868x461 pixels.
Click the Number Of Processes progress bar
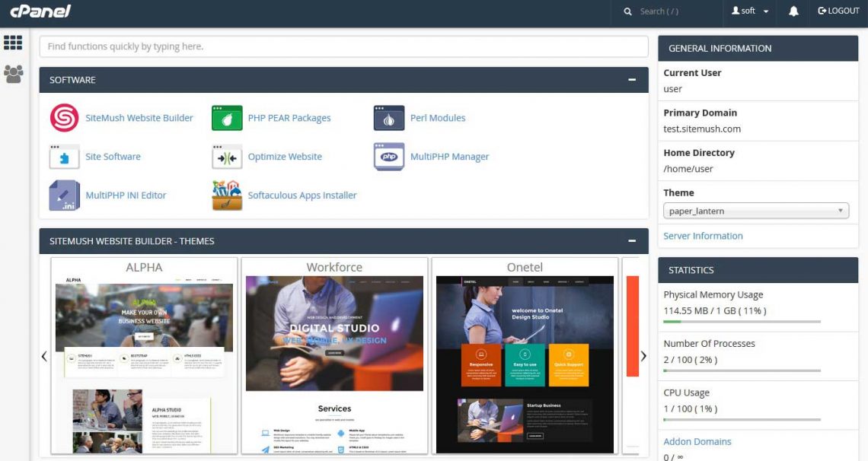click(x=742, y=370)
